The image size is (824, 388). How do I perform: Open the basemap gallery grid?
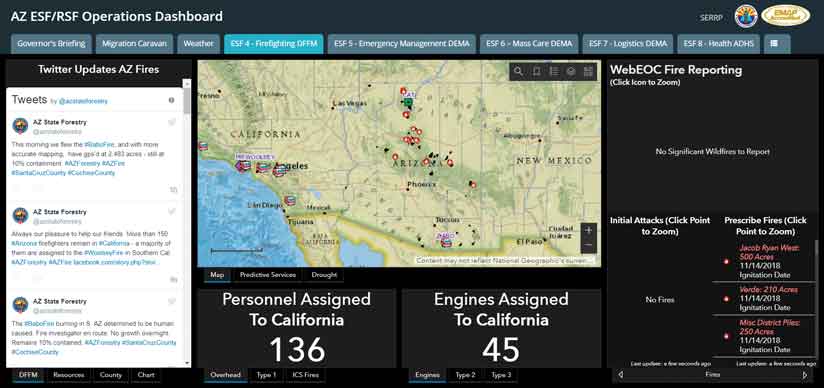(588, 72)
